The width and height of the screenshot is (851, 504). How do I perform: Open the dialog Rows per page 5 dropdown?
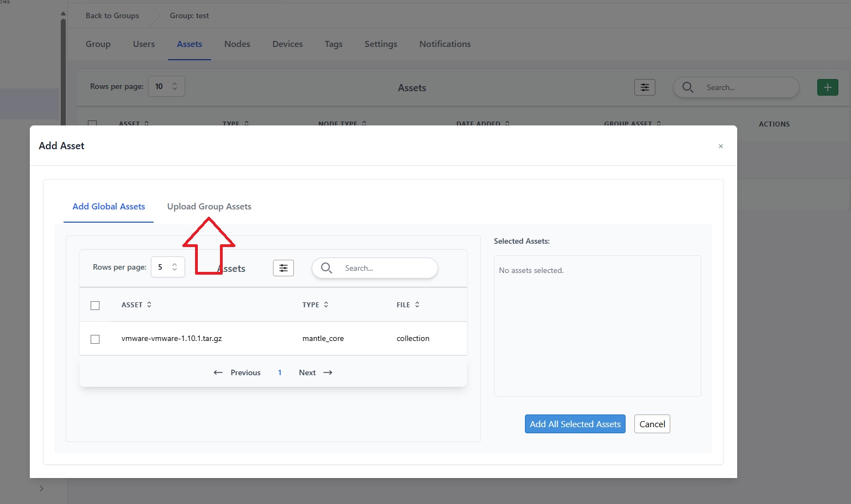168,267
